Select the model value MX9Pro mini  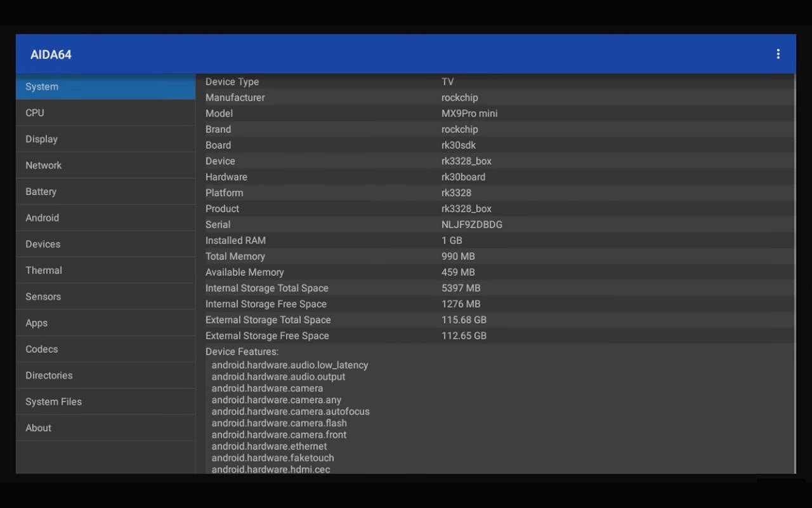[x=469, y=114]
